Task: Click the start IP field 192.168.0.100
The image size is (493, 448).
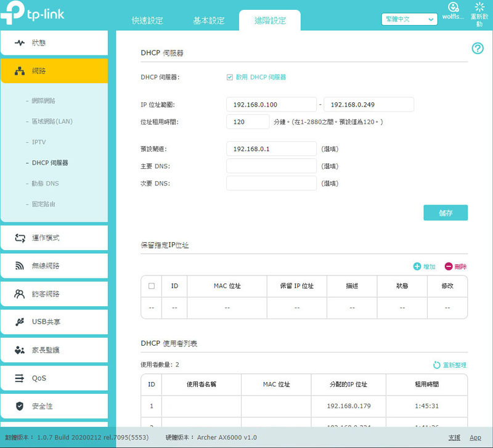Action: pos(271,105)
